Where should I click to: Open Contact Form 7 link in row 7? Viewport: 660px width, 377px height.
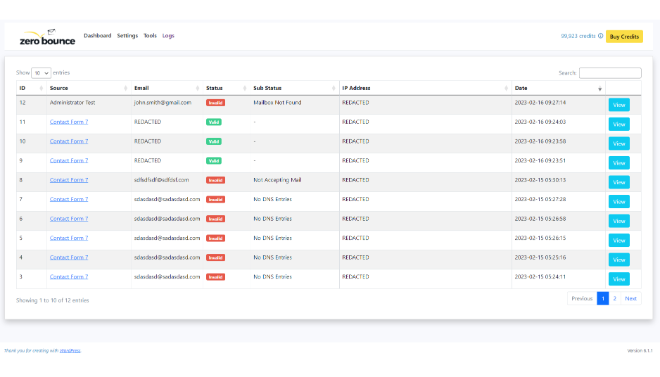(x=69, y=199)
